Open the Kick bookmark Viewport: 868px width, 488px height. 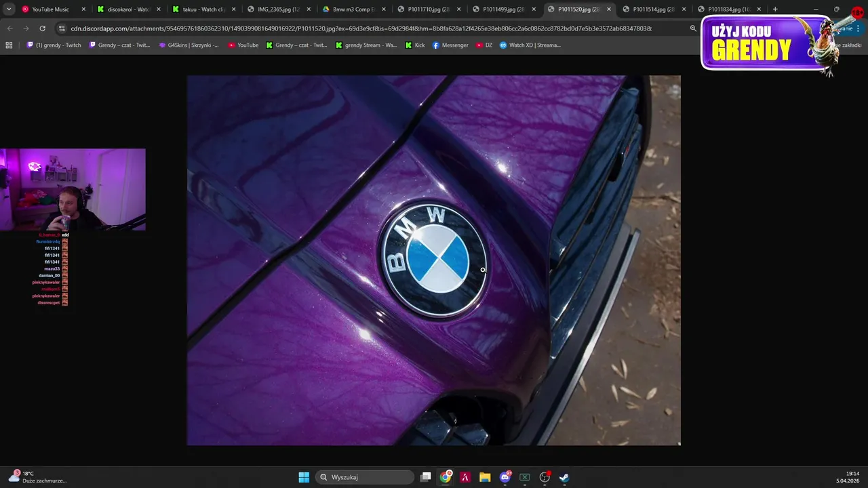click(x=415, y=45)
